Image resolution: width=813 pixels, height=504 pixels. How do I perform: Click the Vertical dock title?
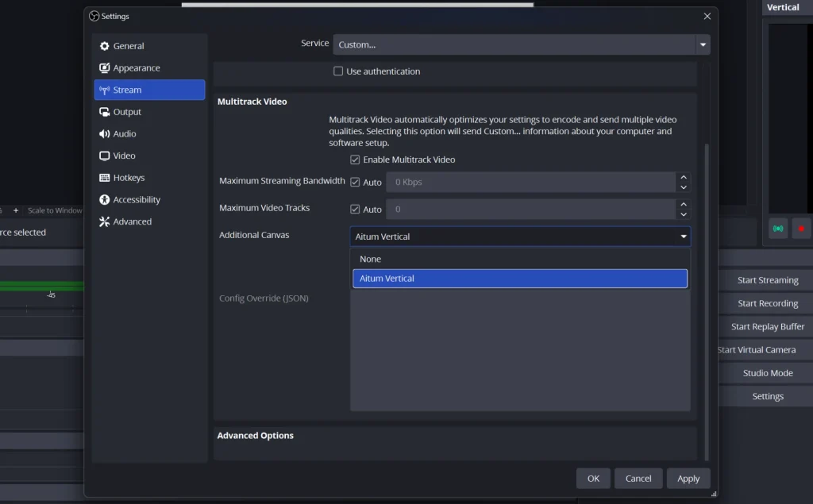point(782,7)
